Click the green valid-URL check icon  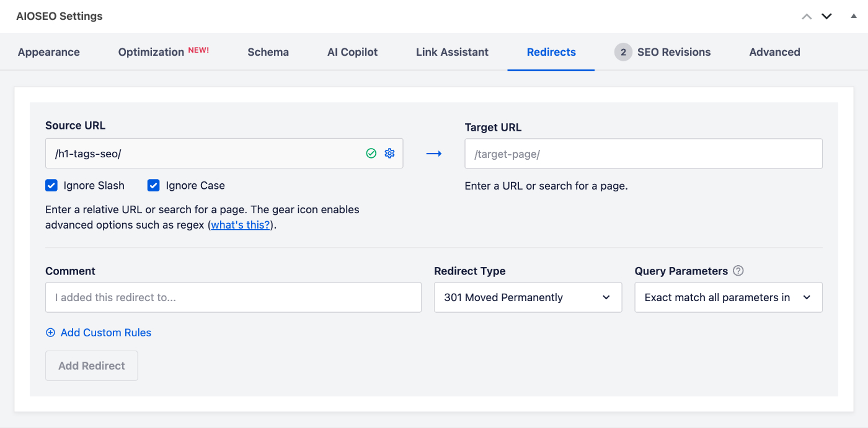tap(371, 153)
